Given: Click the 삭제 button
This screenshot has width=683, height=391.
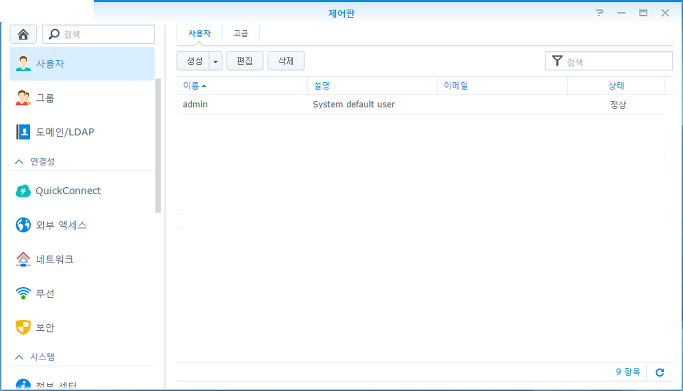Looking at the screenshot, I should coord(286,61).
